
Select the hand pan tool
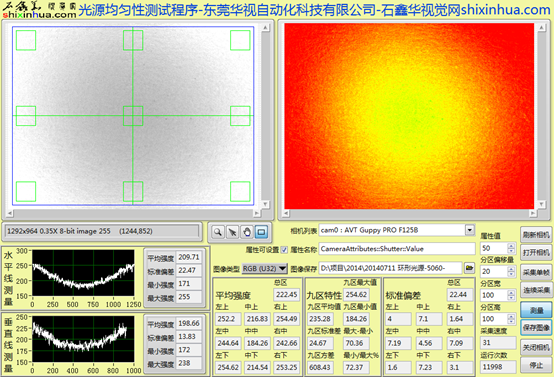click(x=247, y=232)
